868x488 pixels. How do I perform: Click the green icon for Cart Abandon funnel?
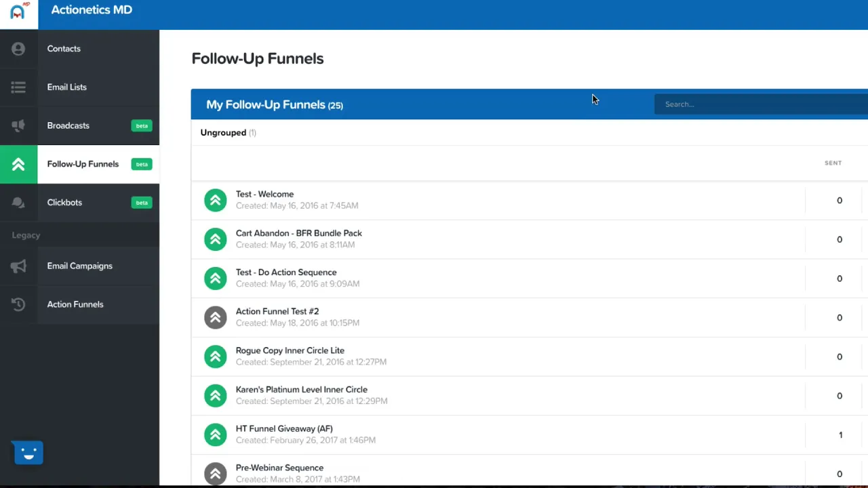[216, 239]
